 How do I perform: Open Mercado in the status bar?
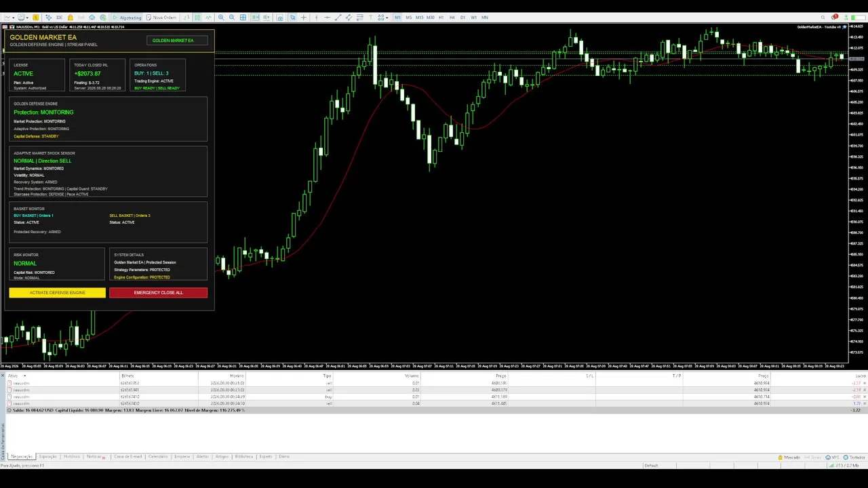789,457
